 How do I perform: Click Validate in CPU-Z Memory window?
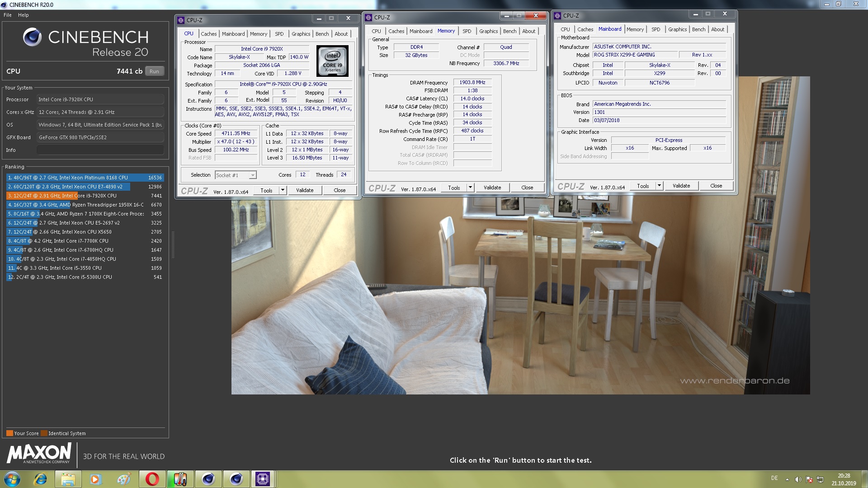(x=492, y=188)
